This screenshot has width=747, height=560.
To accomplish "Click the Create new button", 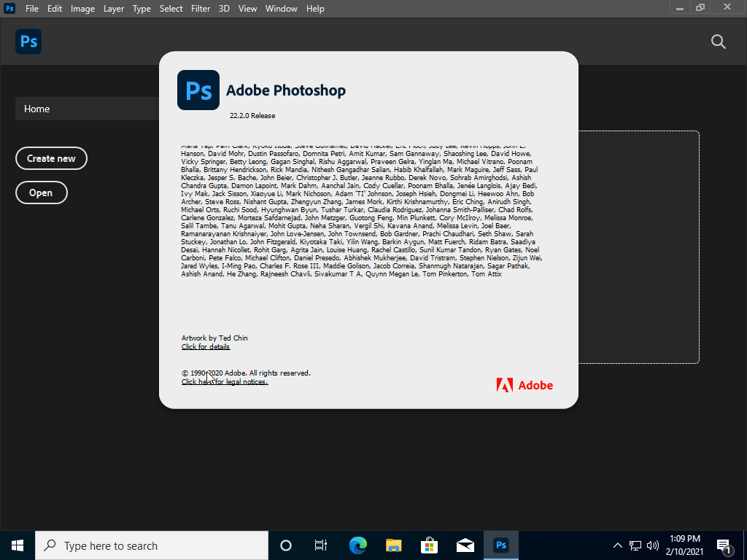I will tap(52, 158).
